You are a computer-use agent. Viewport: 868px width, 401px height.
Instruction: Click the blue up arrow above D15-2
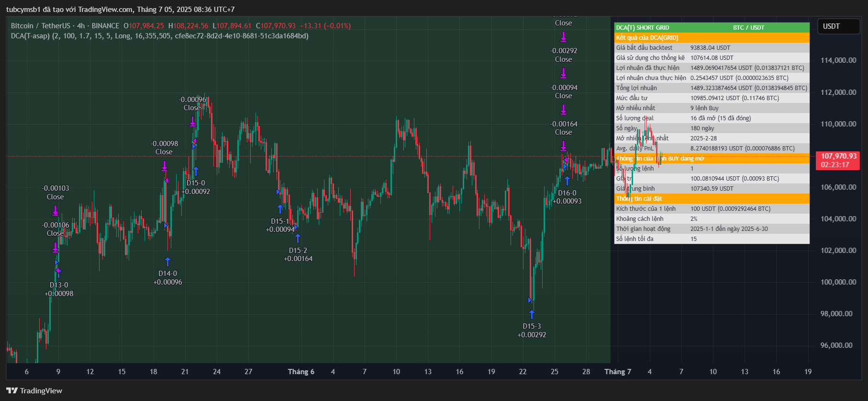[298, 238]
